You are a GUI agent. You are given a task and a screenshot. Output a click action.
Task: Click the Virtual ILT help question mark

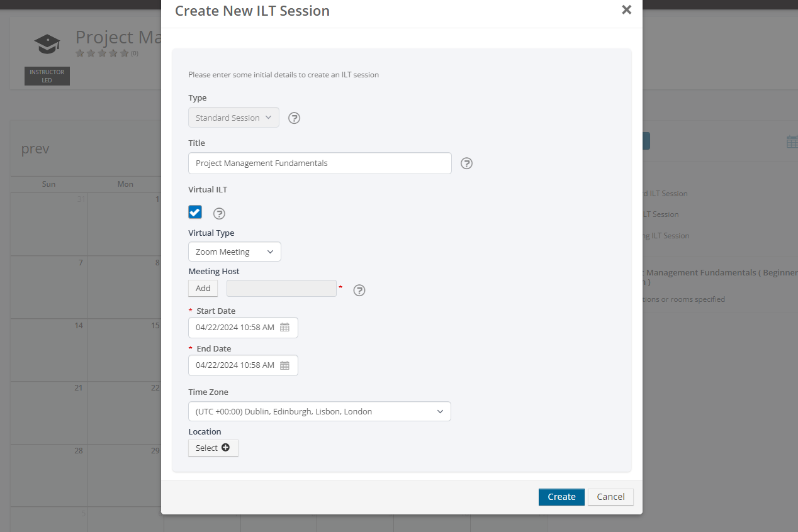(x=219, y=213)
